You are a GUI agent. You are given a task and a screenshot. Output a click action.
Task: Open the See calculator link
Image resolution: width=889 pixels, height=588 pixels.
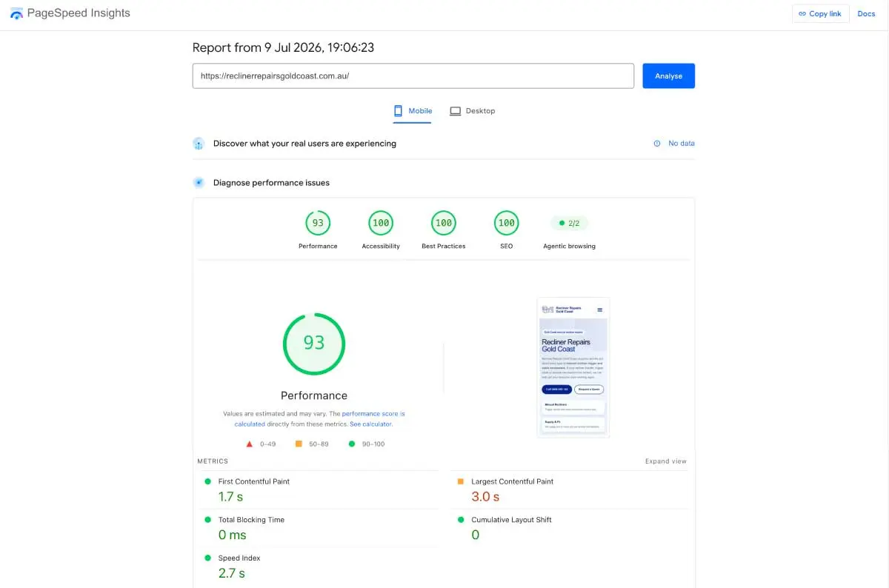tap(370, 424)
